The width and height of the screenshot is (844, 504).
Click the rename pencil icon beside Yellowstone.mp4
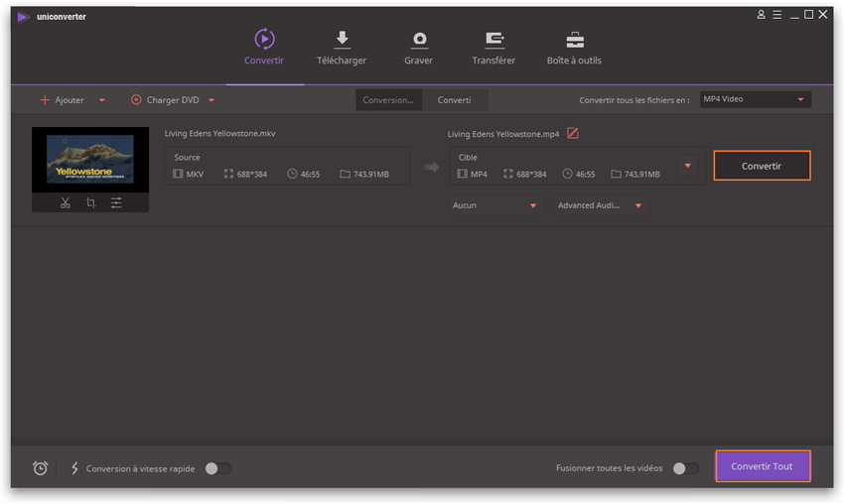coord(572,134)
